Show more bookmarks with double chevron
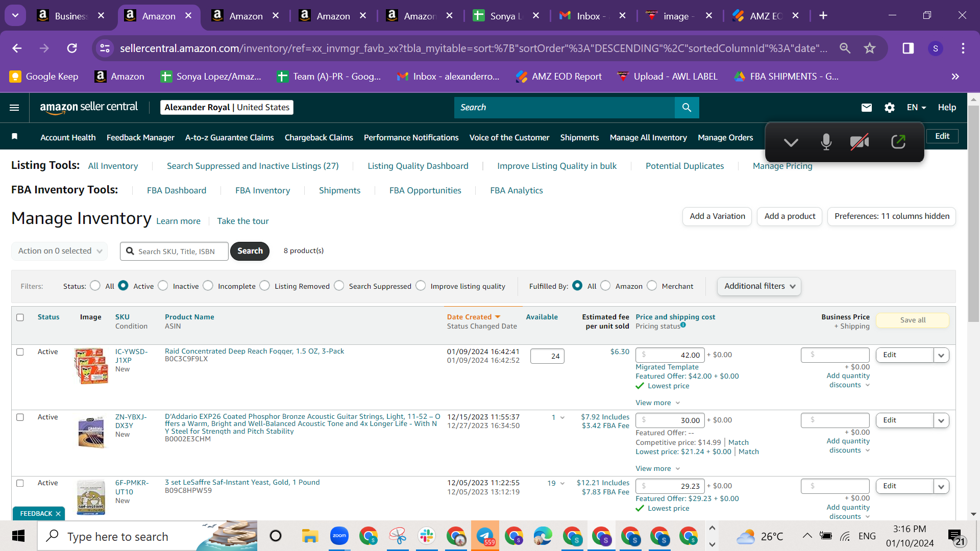 pos(955,77)
